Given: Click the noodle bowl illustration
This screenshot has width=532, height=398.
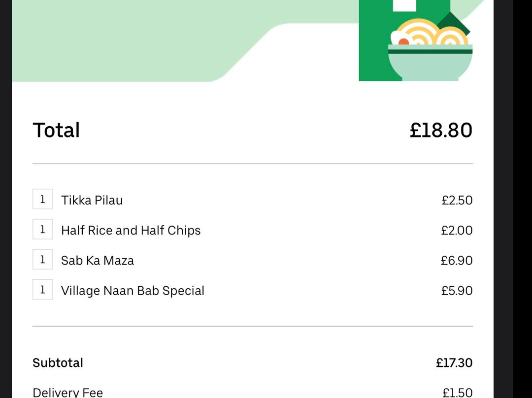Looking at the screenshot, I should pos(430,57).
